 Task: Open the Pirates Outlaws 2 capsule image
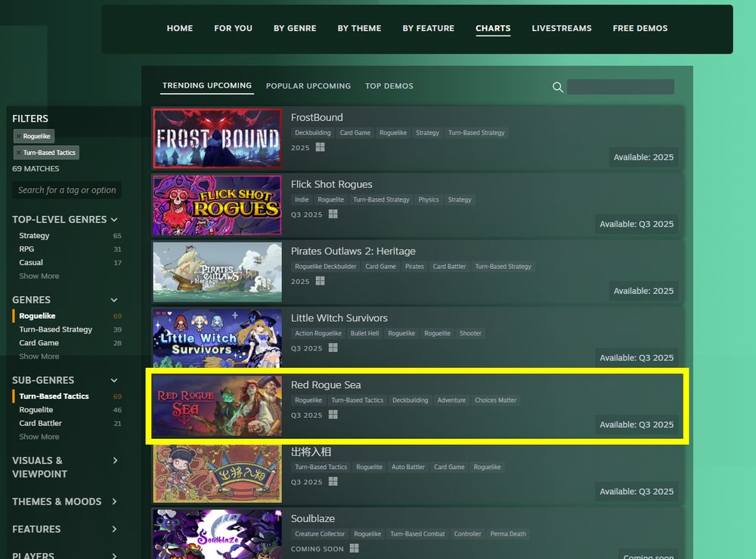(218, 272)
